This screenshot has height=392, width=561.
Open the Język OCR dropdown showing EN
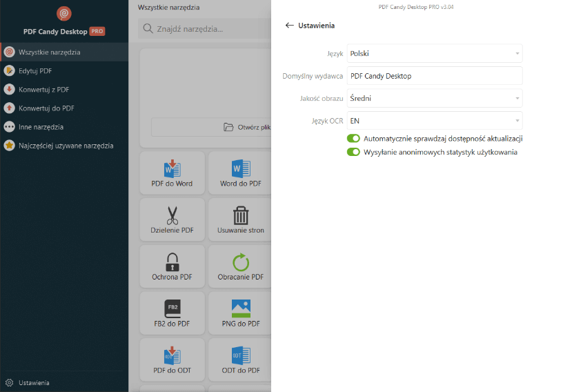point(435,121)
